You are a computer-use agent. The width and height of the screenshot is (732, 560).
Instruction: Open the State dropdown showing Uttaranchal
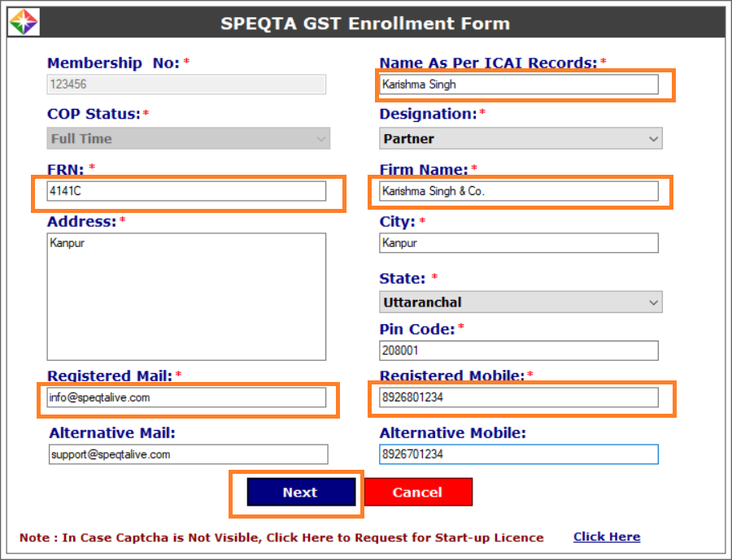point(521,302)
